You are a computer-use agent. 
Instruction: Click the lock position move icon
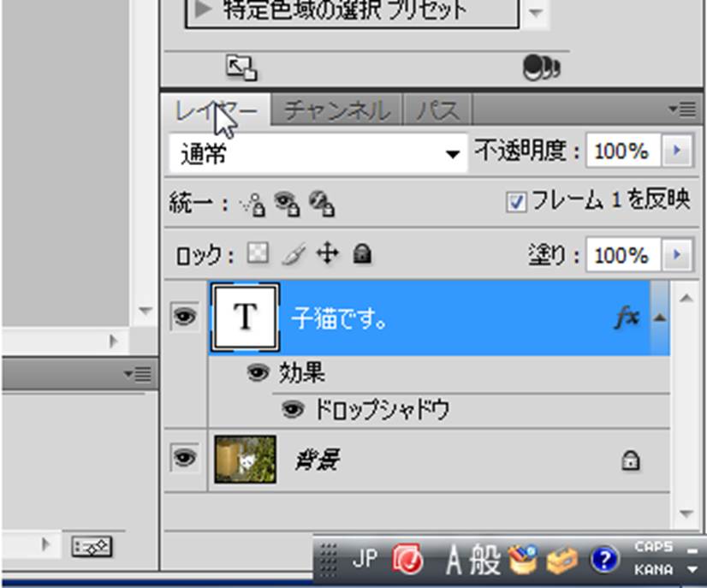click(x=328, y=254)
